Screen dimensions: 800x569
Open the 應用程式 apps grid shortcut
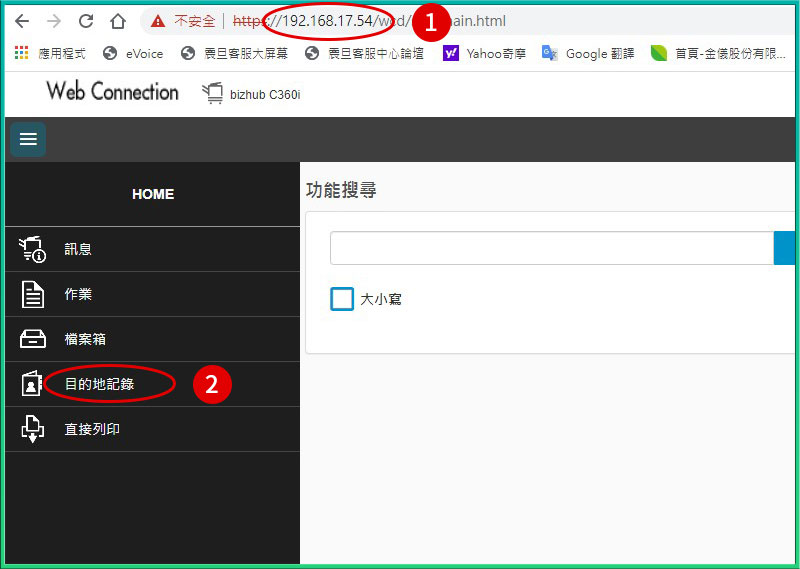22,53
